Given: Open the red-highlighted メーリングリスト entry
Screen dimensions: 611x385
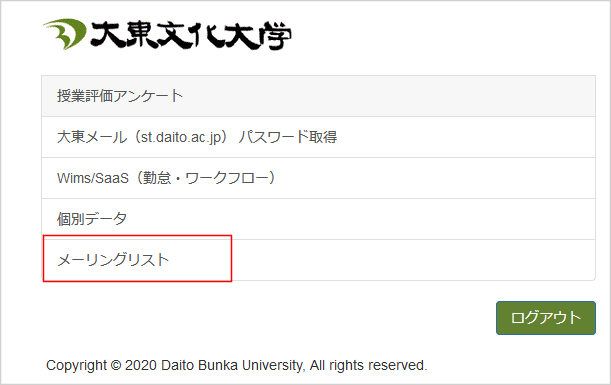Looking at the screenshot, I should [318, 260].
